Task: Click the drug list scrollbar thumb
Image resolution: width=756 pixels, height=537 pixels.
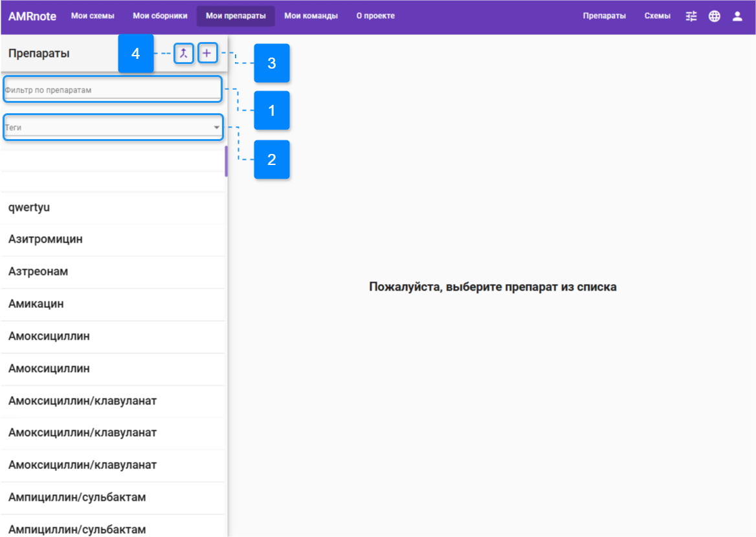Action: [226, 161]
